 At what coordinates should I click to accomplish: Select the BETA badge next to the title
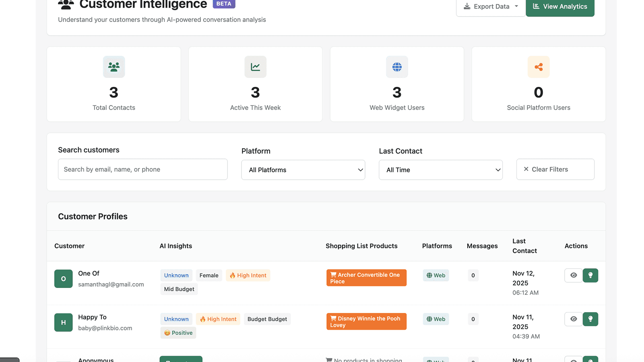pos(224,3)
